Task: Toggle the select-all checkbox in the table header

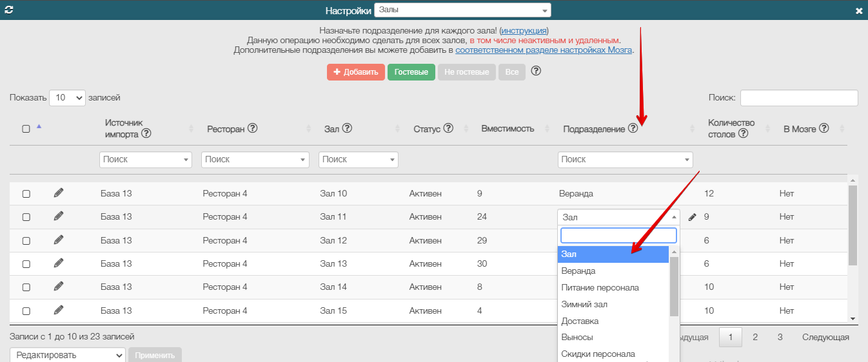Action: (26, 129)
